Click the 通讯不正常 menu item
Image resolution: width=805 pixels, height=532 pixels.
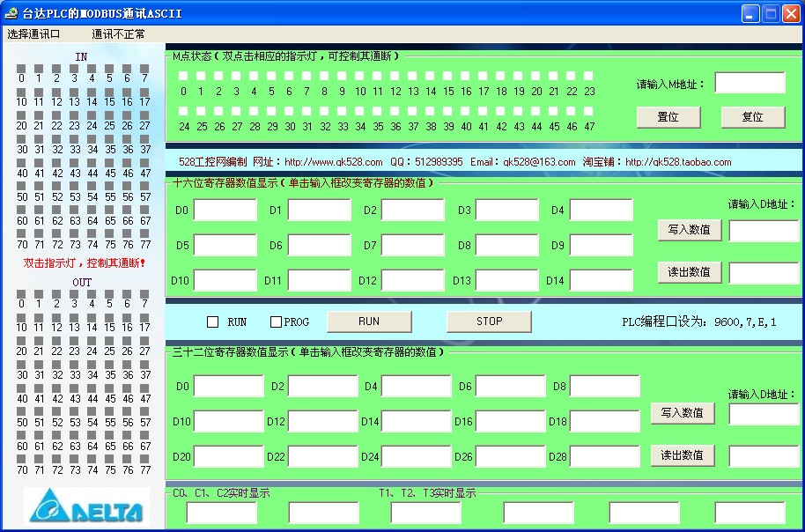(118, 34)
